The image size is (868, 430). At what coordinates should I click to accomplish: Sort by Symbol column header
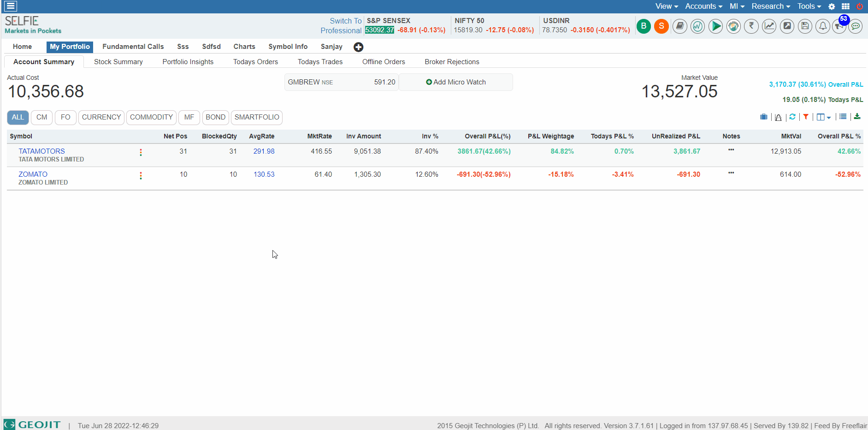pyautogui.click(x=21, y=136)
